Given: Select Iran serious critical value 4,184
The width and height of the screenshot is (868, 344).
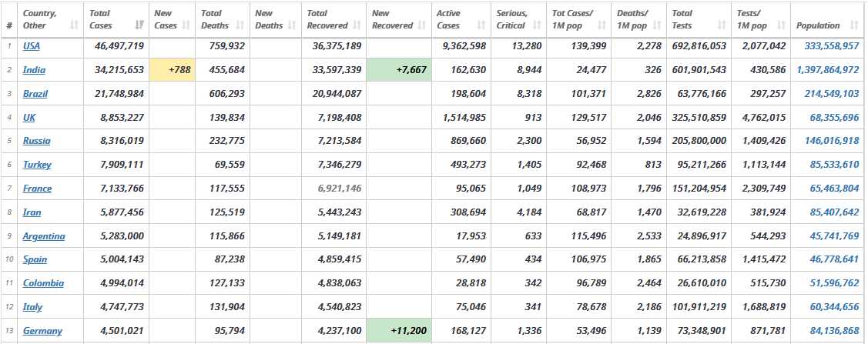Looking at the screenshot, I should tap(529, 212).
